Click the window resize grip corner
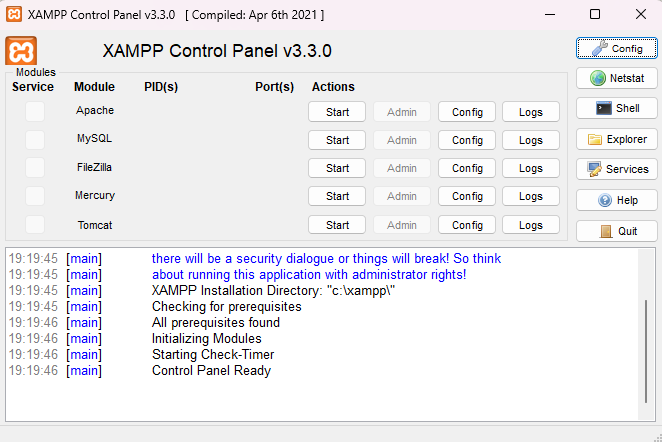 point(657,437)
